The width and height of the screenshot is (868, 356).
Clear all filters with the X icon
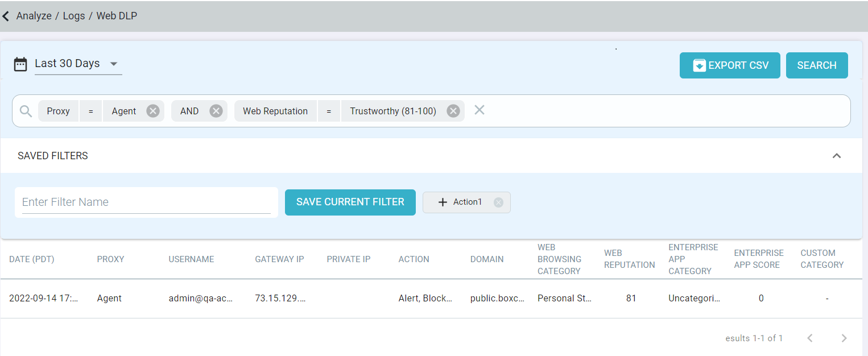pos(480,110)
